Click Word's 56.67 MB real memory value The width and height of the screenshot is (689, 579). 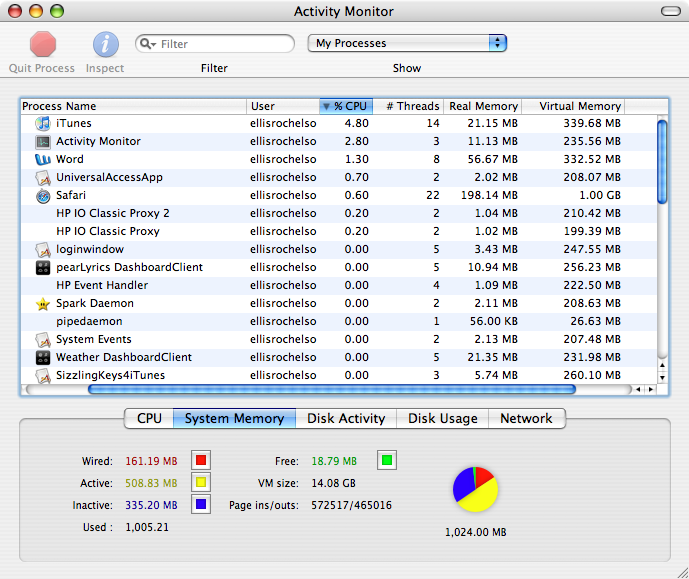pos(493,159)
